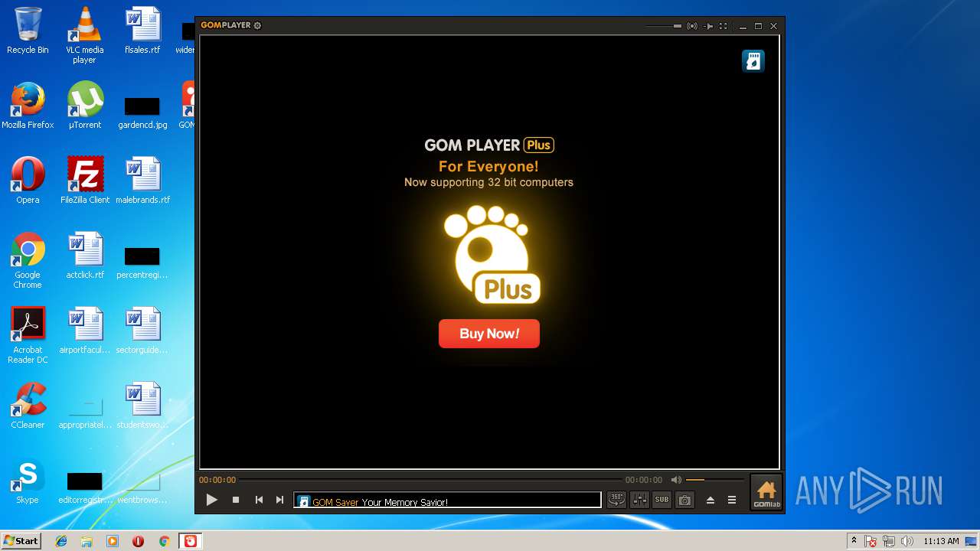Select the appropriatel... file on desktop

pos(84,413)
